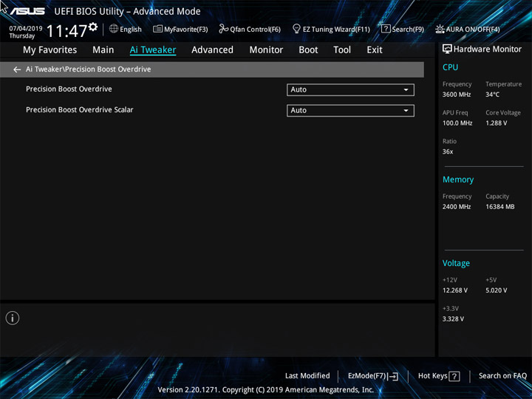Click the Hot Keys question mark box
The width and height of the screenshot is (532, 399).
(x=454, y=376)
